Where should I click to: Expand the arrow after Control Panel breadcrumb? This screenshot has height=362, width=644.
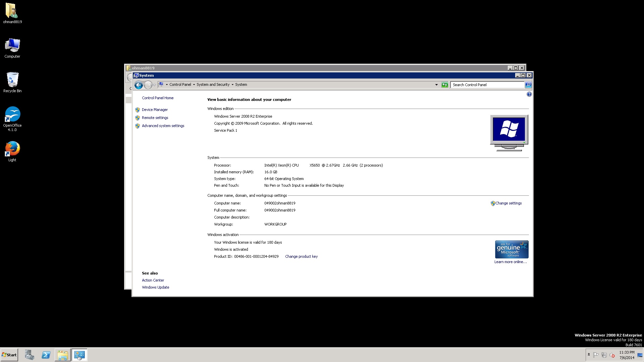tap(194, 84)
